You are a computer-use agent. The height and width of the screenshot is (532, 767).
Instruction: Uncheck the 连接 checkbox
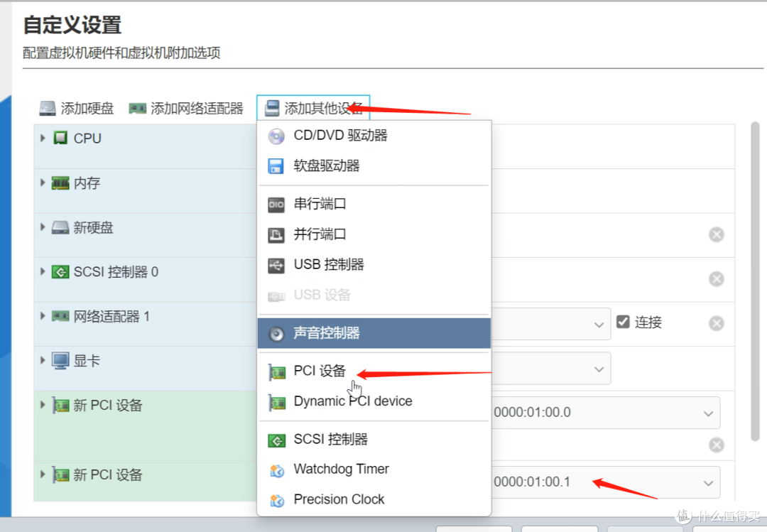coord(623,322)
